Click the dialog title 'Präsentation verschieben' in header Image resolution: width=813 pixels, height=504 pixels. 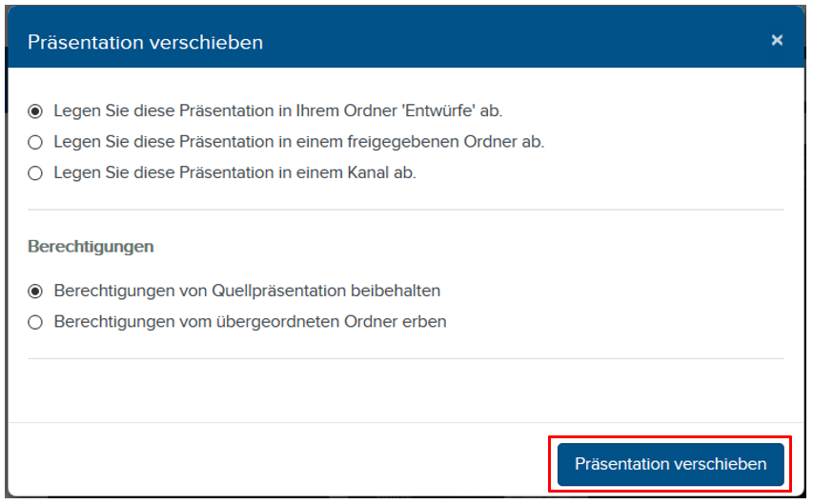145,42
